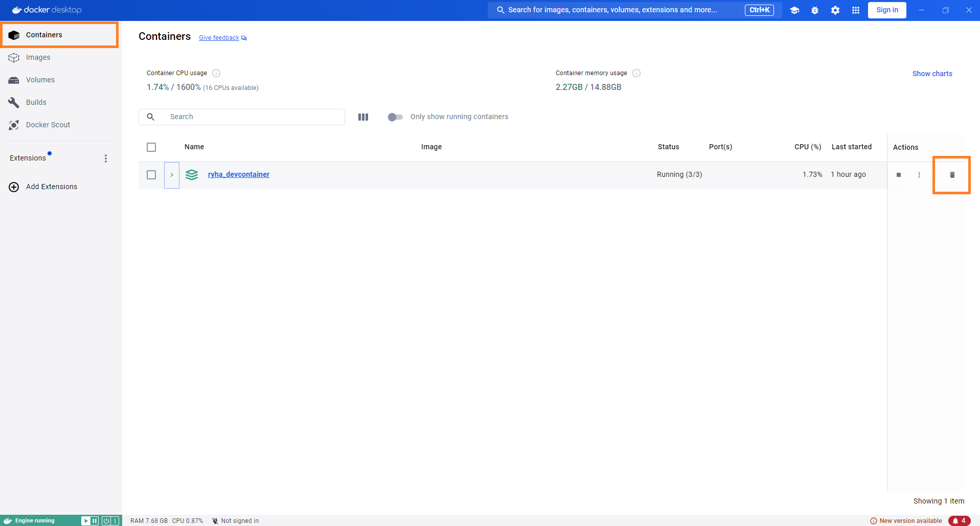Screen dimensions: 980x526
Task: Click the Ctrl+K shortcut badge
Action: pos(759,10)
